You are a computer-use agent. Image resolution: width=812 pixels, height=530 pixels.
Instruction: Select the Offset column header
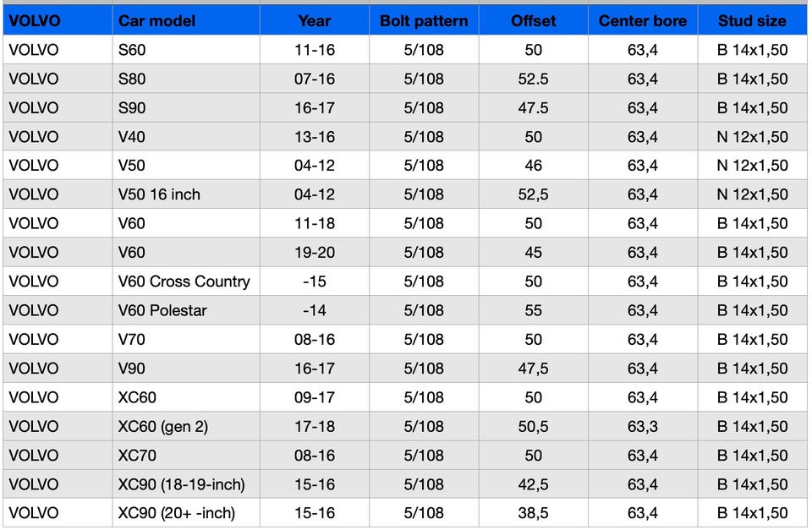(533, 21)
